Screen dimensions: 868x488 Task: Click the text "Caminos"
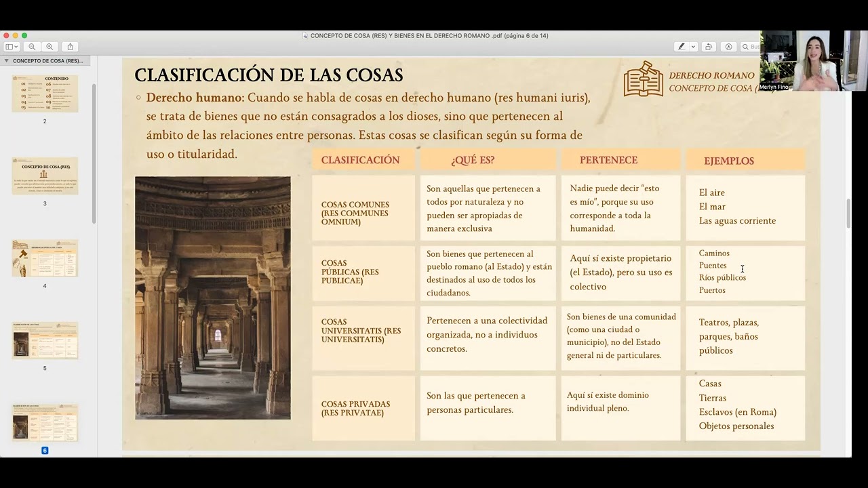[x=714, y=253]
